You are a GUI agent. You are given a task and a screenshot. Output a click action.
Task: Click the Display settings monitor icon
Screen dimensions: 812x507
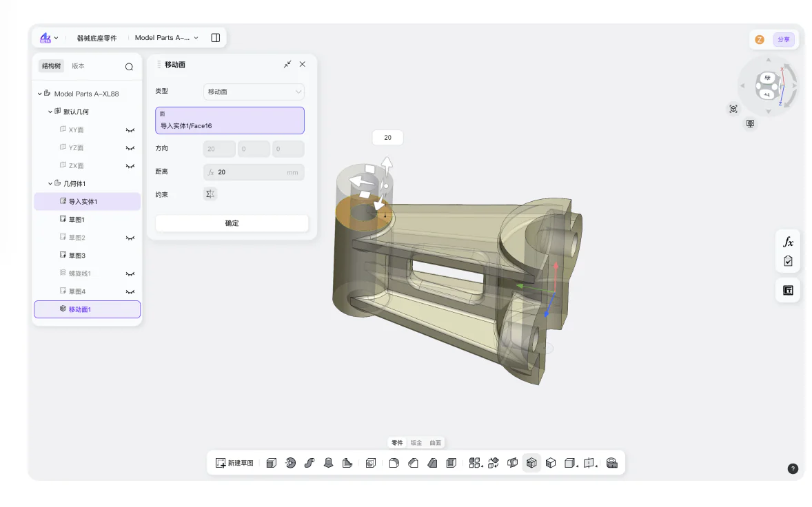coord(751,123)
